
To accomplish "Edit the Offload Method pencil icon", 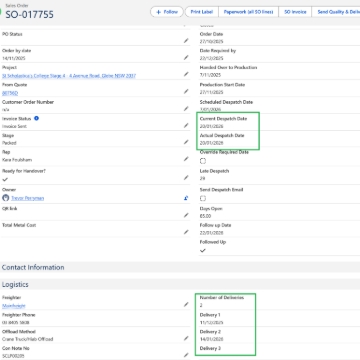I will pos(186,338).
